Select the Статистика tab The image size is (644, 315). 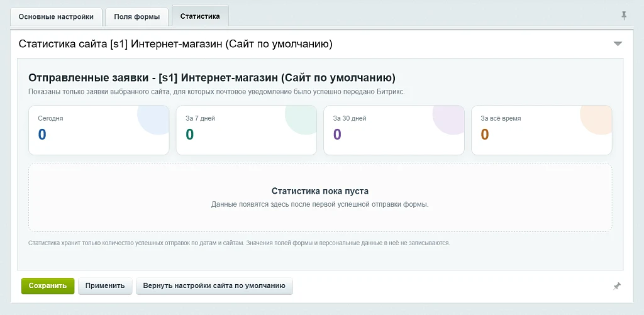(200, 16)
